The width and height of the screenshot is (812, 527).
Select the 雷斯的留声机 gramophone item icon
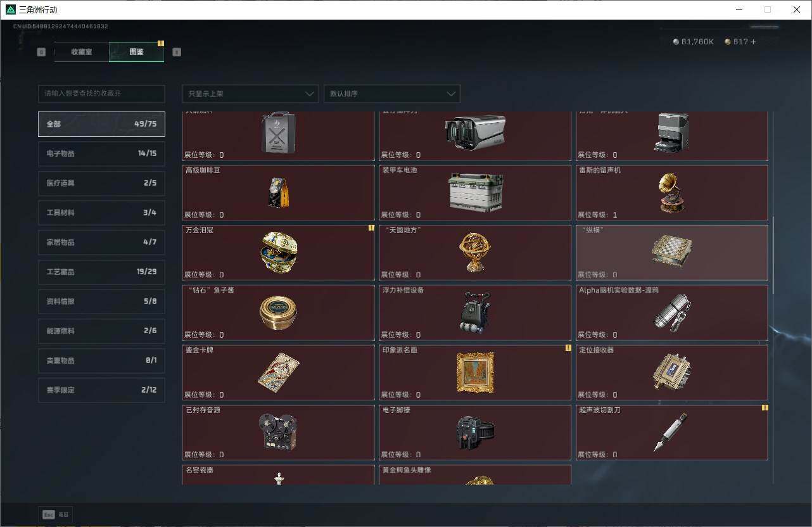(671, 192)
